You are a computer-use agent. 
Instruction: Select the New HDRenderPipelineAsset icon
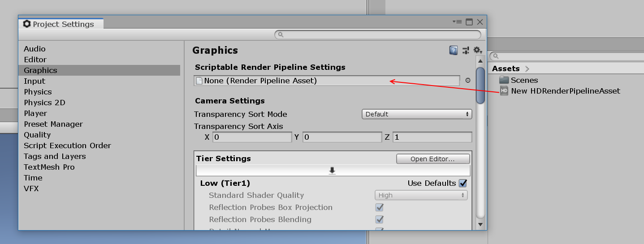click(x=504, y=91)
